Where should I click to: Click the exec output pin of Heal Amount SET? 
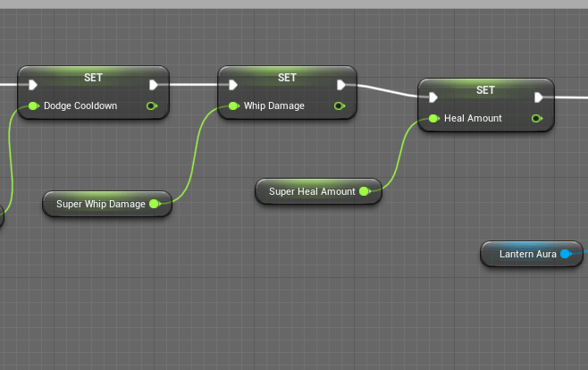[539, 98]
